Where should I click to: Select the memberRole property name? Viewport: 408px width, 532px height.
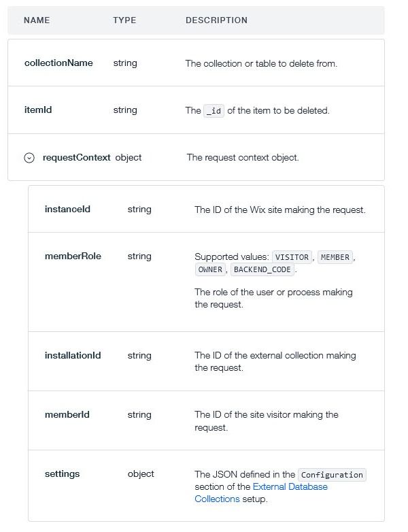[73, 256]
